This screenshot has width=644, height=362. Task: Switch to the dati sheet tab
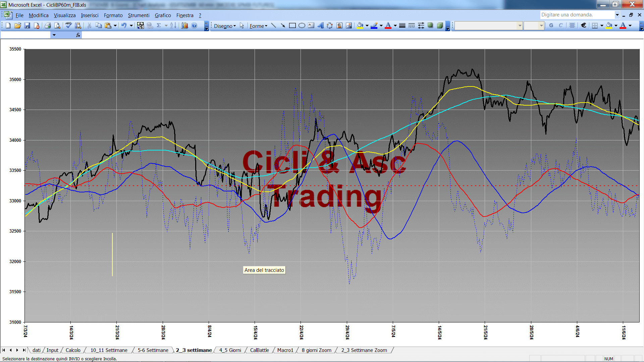[x=36, y=350]
